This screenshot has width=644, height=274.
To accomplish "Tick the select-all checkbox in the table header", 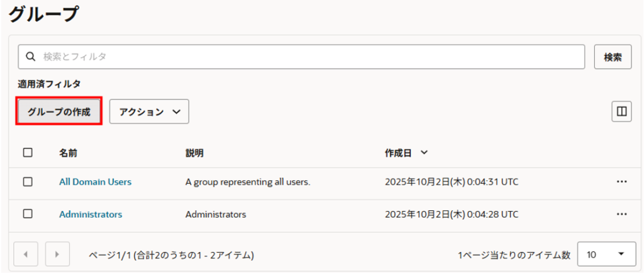I will 28,152.
